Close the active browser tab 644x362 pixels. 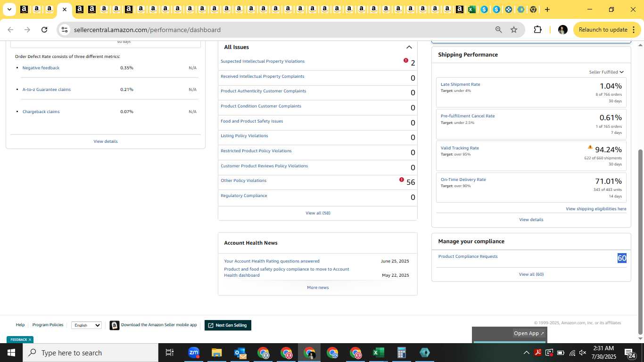[65, 9]
